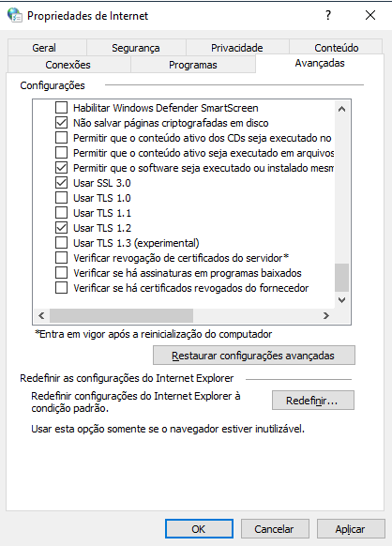
Task: Click the horizontal scroll right arrow
Action: pos(325,315)
